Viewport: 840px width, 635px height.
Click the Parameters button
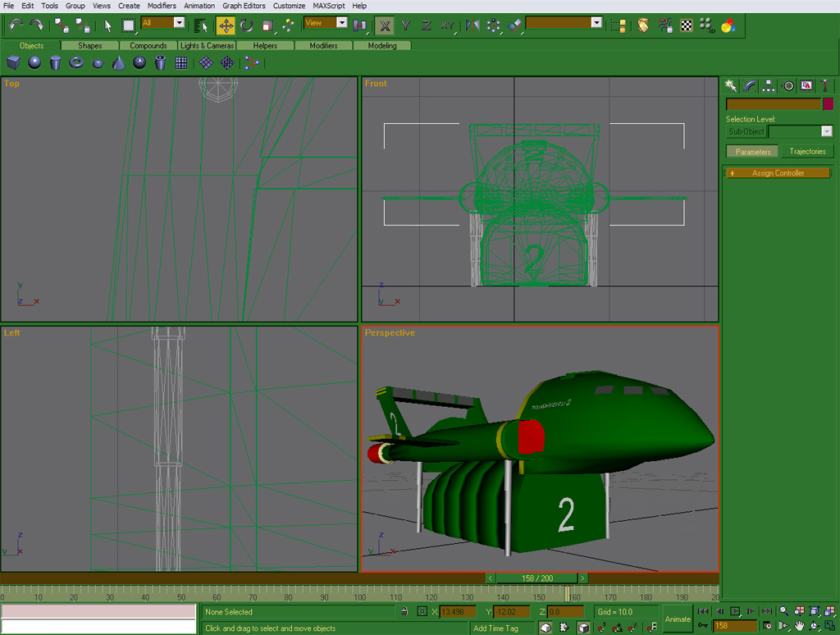[x=753, y=152]
